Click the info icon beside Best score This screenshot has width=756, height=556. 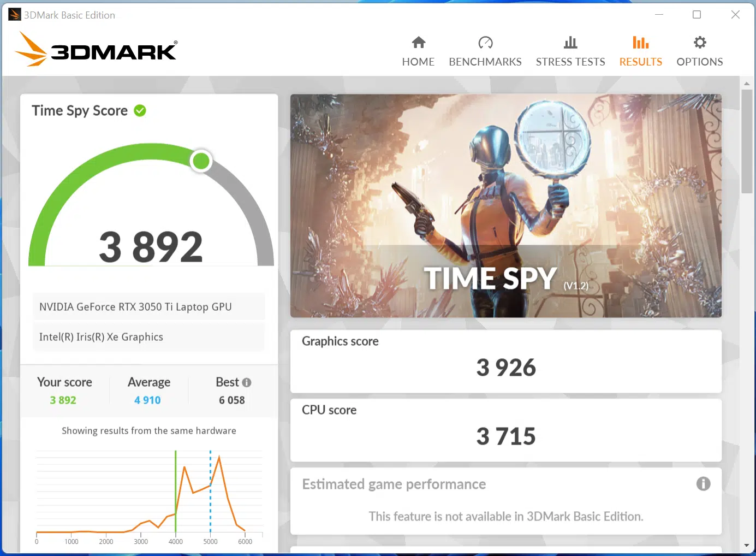pos(247,382)
